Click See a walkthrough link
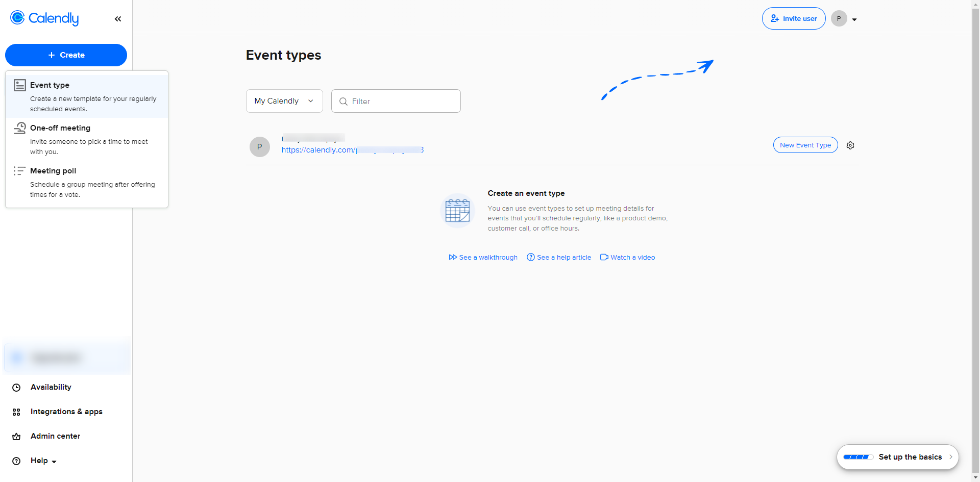 click(483, 258)
